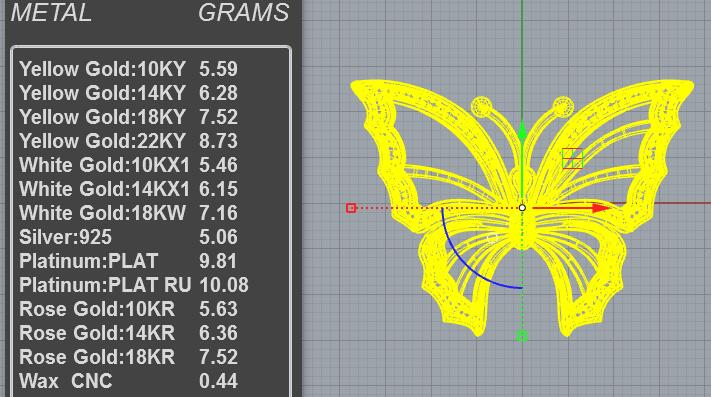
Task: Select the Yellow Gold:14KY row
Action: pos(128,93)
